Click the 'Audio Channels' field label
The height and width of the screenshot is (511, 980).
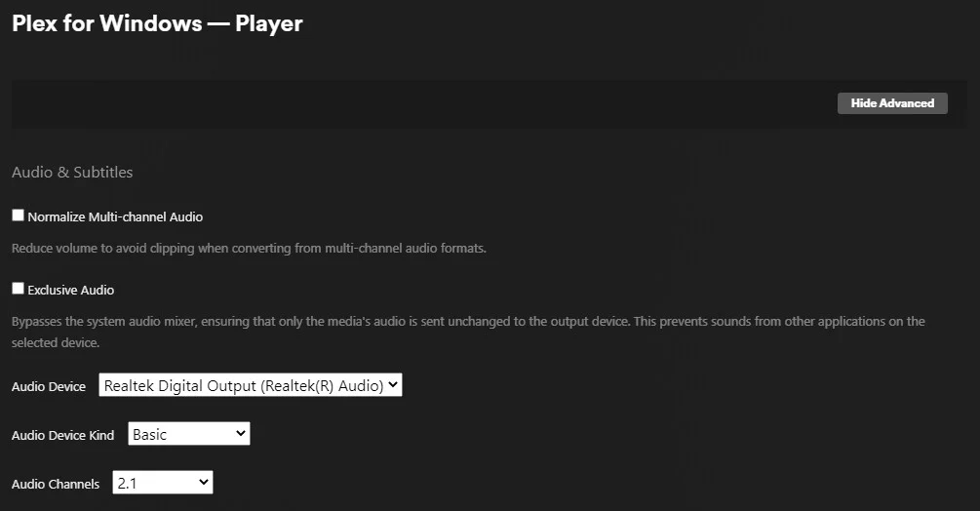[56, 484]
